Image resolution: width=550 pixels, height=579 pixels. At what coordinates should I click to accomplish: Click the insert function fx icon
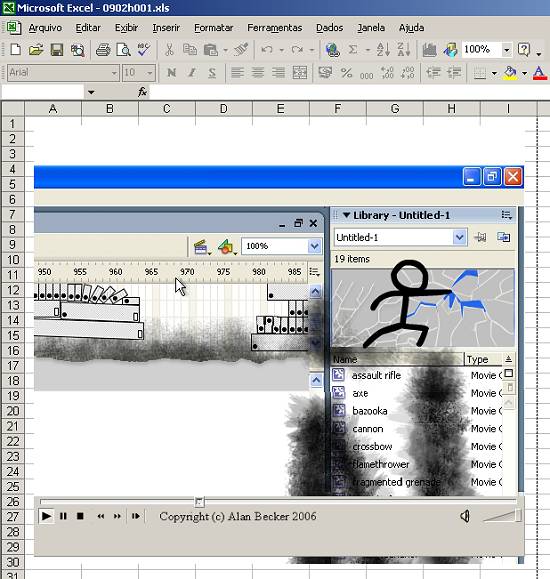click(x=143, y=92)
